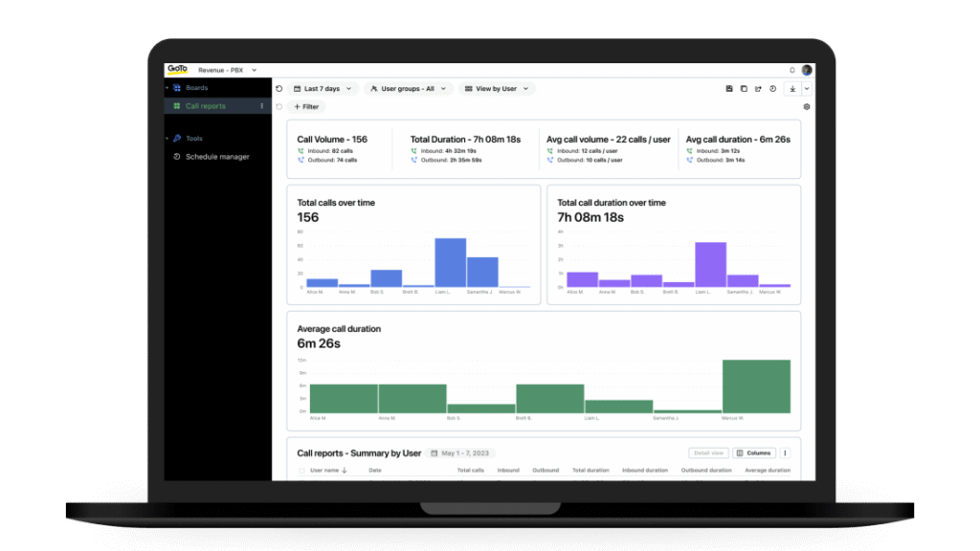Click the + Filter button
Image resolution: width=980 pixels, height=551 pixels.
click(306, 107)
